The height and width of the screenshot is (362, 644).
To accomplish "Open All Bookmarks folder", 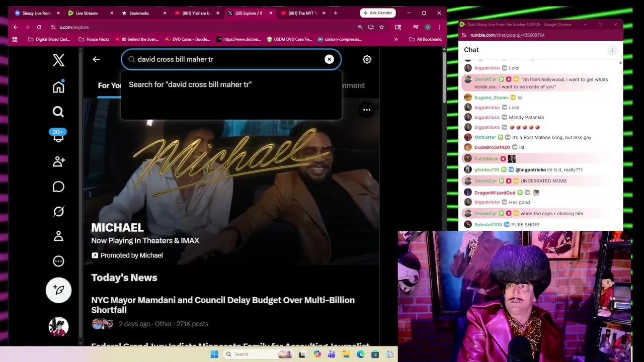I will click(426, 39).
